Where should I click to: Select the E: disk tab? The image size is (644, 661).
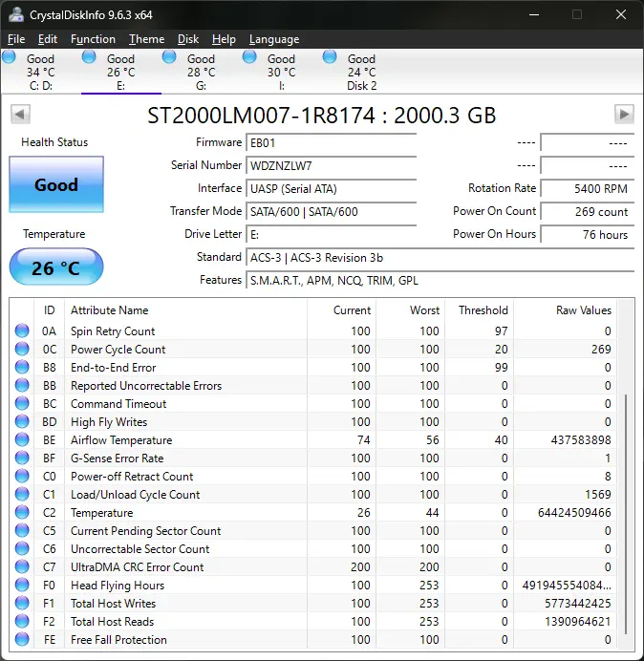click(121, 72)
